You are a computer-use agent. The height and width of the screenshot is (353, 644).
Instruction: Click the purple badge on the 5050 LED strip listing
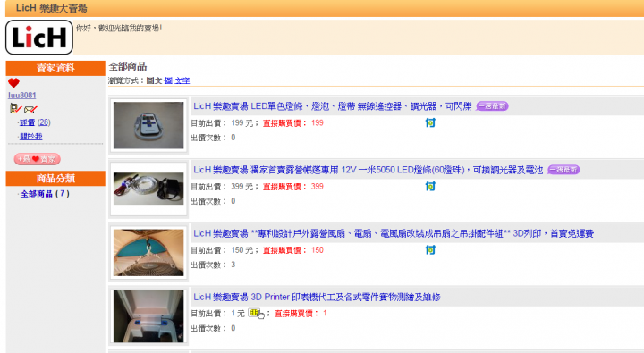click(563, 170)
